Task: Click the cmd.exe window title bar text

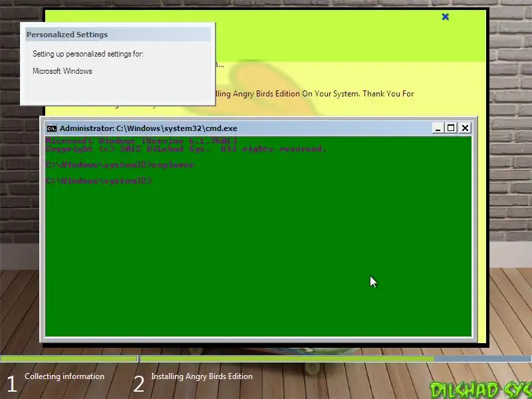Action: [148, 128]
